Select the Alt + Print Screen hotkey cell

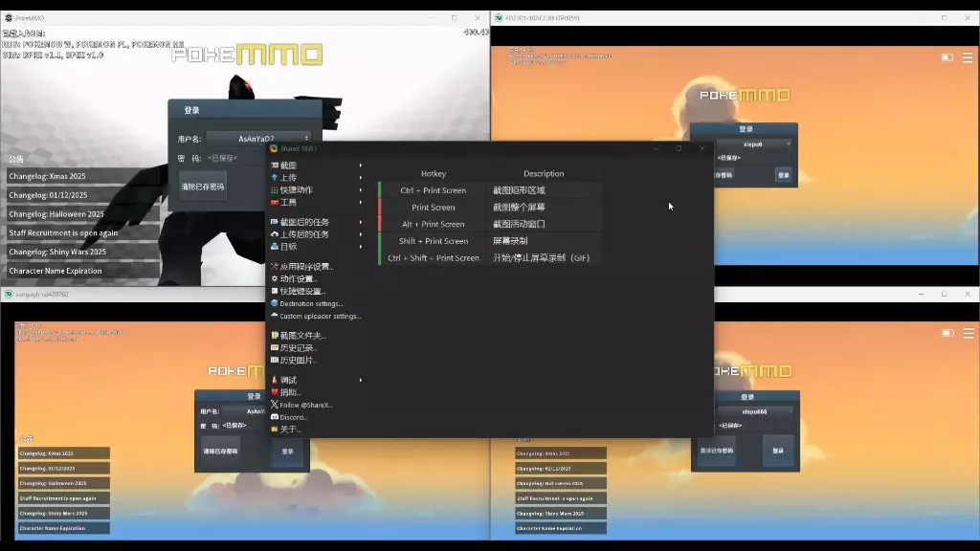434,224
